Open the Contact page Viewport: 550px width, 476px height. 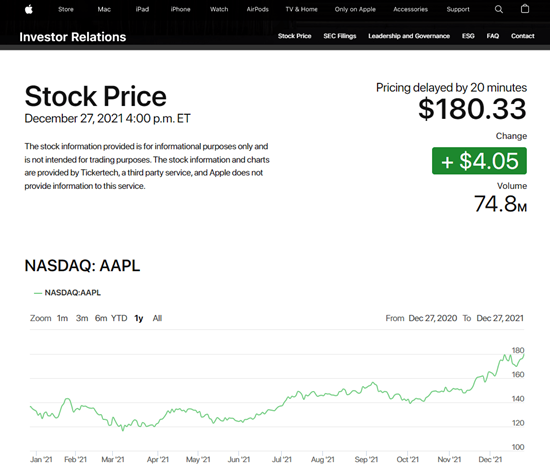[x=522, y=36]
